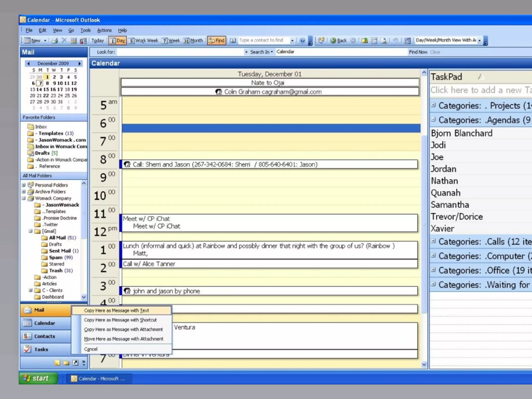532x399 pixels.
Task: Click the blue Help question-mark icon
Action: 302,41
